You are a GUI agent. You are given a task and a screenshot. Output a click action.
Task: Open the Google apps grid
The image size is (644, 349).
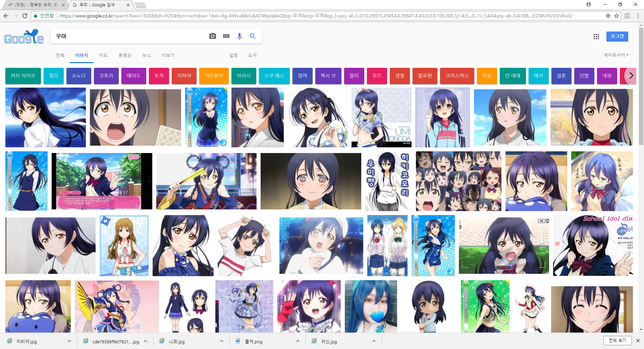[x=596, y=37]
